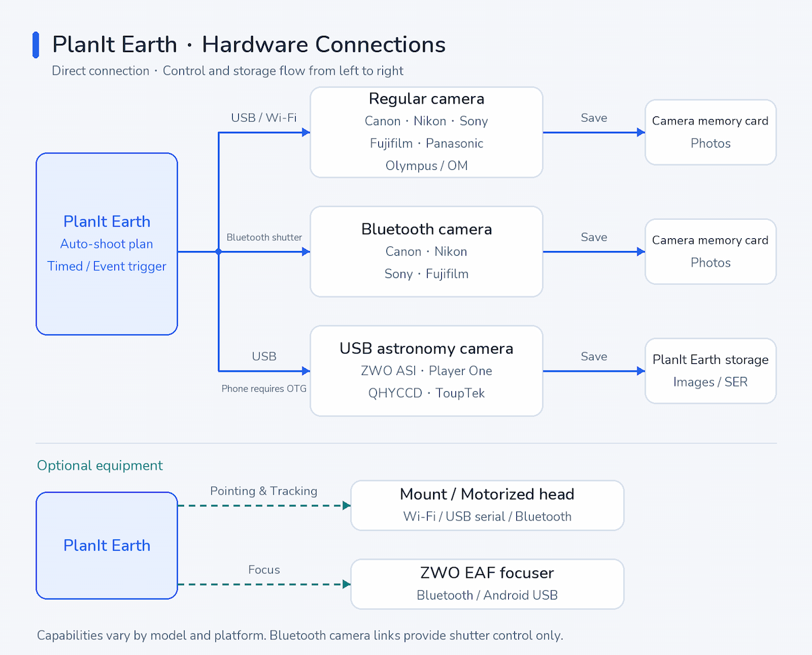Click the Phone requires OTG note

(x=264, y=388)
